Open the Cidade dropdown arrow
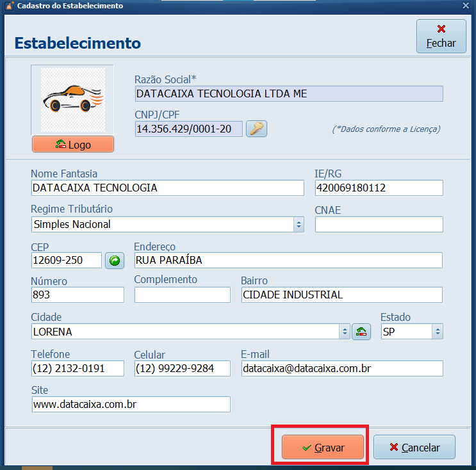 345,332
